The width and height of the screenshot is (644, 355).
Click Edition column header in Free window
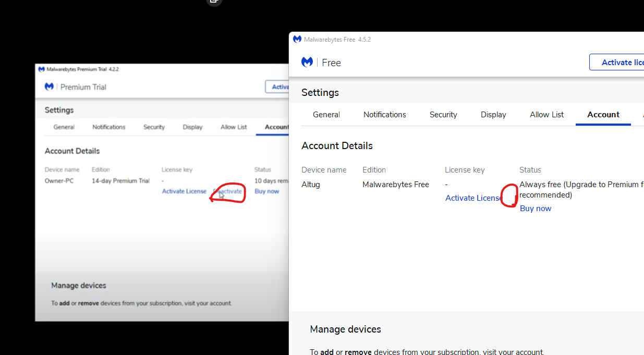[374, 169]
